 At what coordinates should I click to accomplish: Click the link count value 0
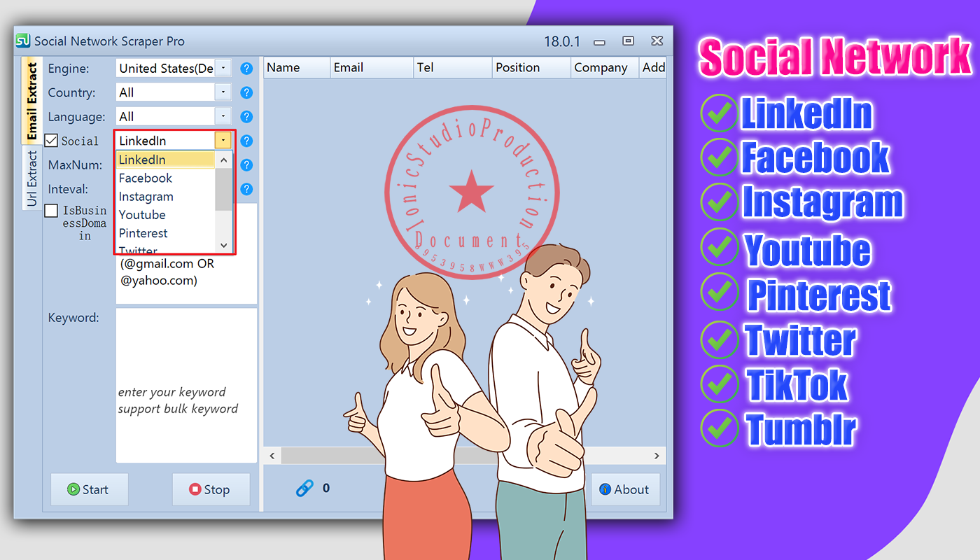pos(326,489)
